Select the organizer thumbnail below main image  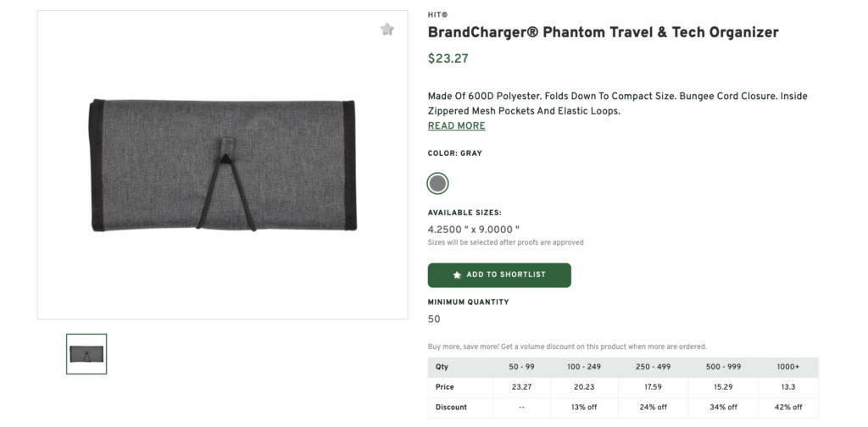coord(86,353)
